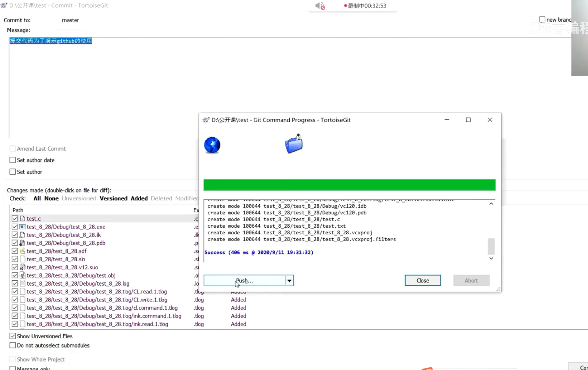Tick the Set author date checkbox

[x=13, y=160]
